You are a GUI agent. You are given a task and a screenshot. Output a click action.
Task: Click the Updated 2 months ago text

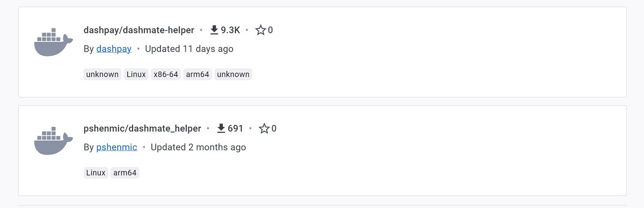pos(199,147)
